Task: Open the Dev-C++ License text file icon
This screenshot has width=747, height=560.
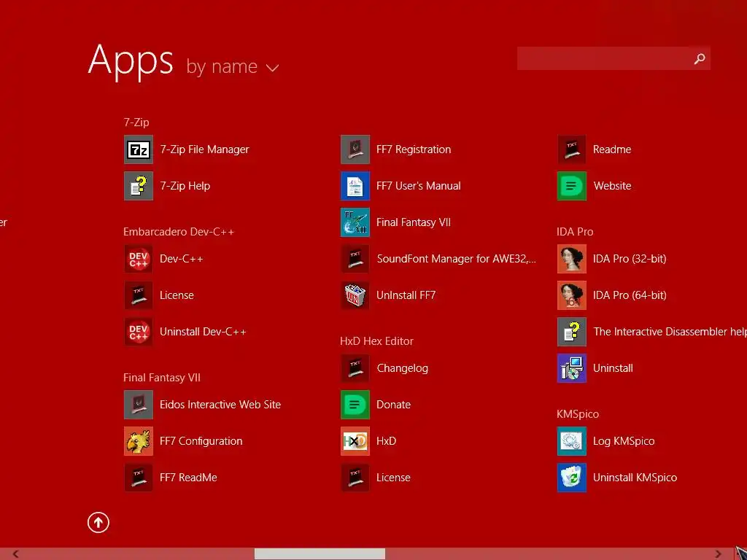Action: point(138,295)
